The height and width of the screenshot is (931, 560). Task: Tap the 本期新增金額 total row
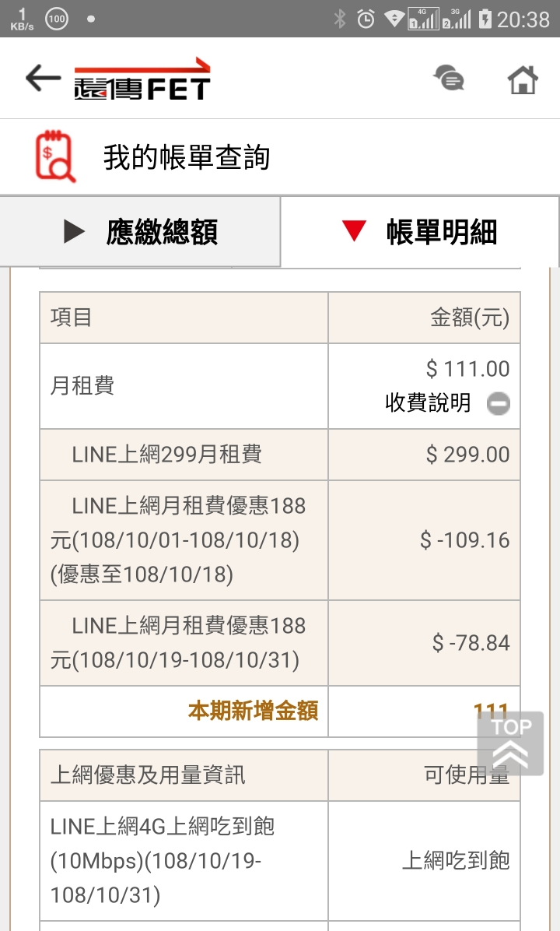(x=280, y=711)
